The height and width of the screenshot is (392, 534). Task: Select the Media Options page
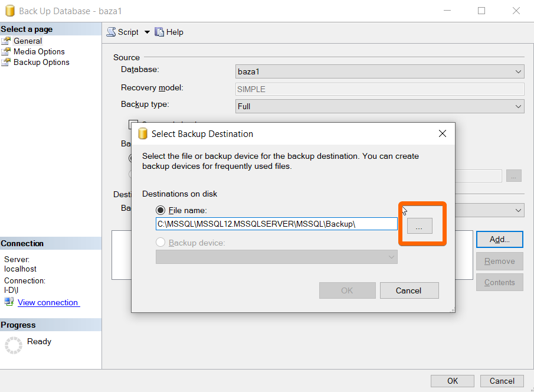[39, 51]
